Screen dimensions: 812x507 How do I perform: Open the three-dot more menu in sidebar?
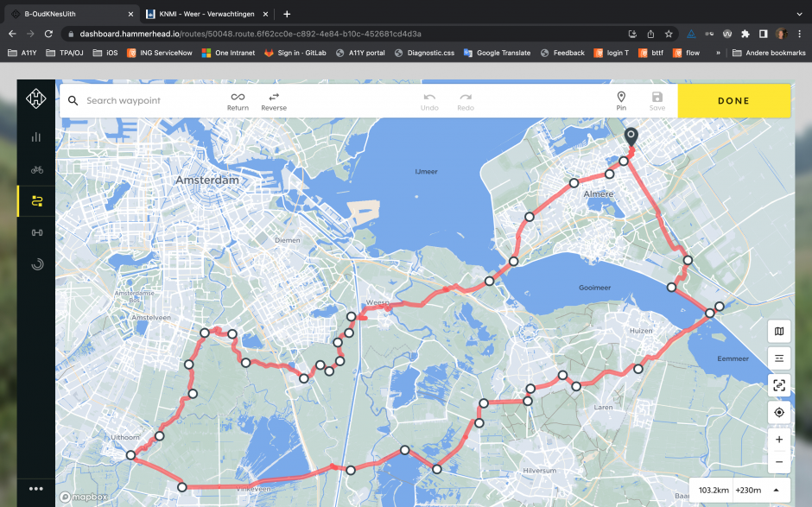coord(36,489)
